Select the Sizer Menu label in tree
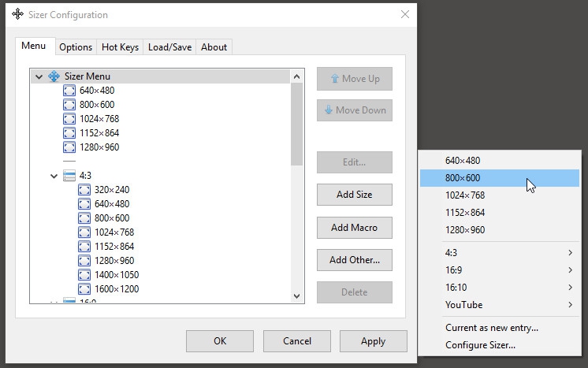588x368 pixels. [87, 76]
